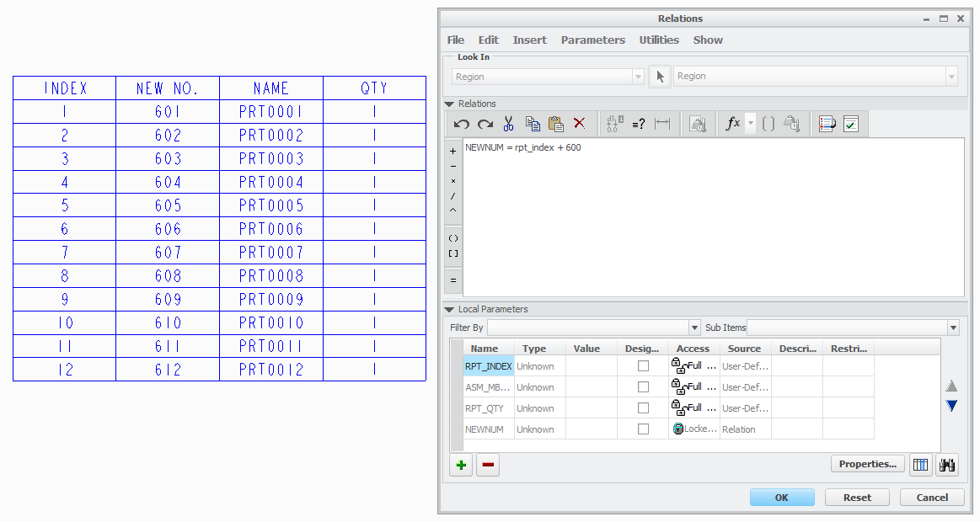Open the Filter By dropdown
The width and height of the screenshot is (980, 522).
click(x=694, y=328)
